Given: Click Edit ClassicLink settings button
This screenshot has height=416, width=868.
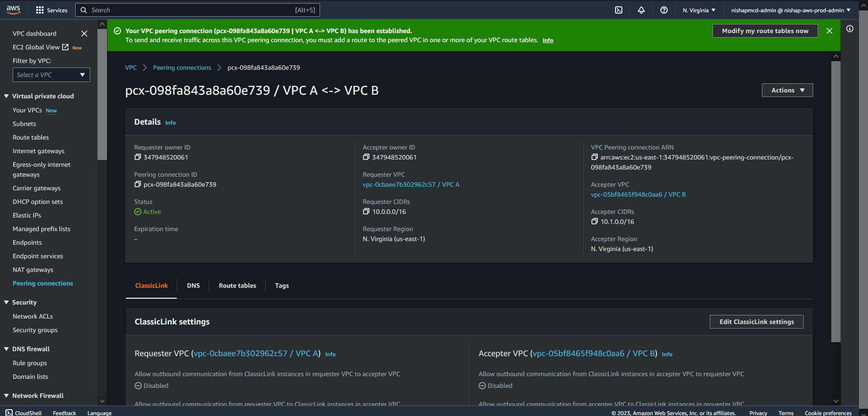Looking at the screenshot, I should pos(756,322).
